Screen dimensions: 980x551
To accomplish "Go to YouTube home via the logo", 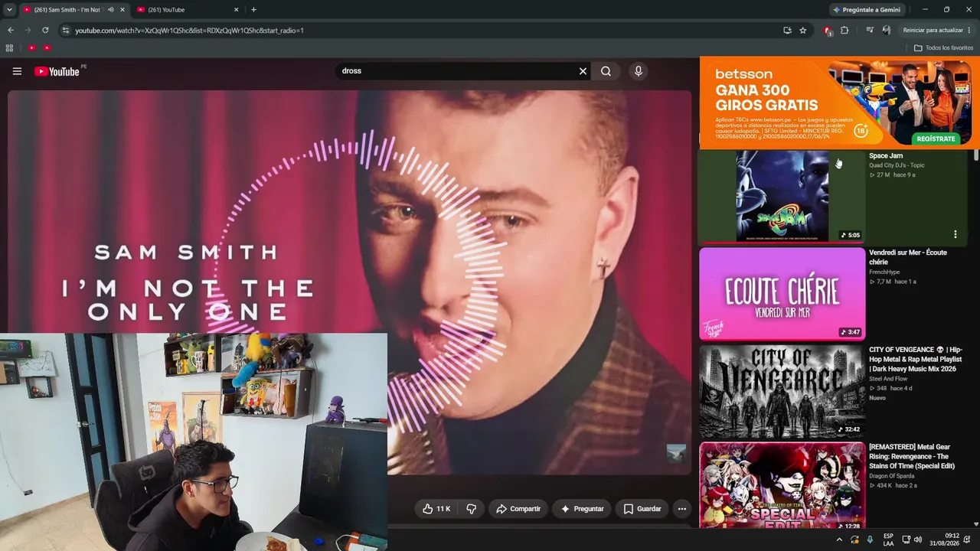I will point(57,71).
